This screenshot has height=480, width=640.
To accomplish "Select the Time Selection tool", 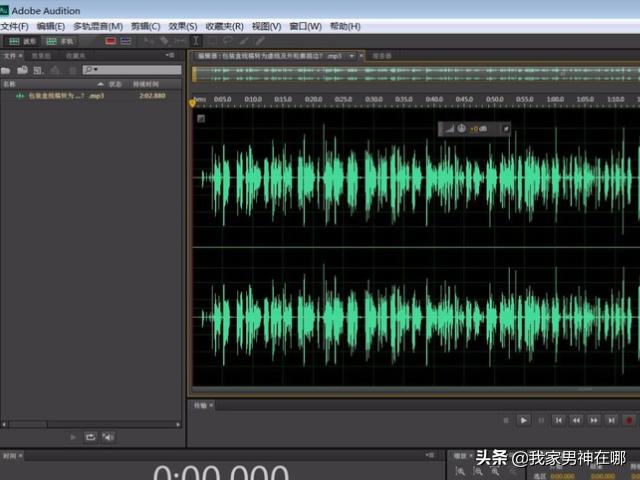I will [195, 41].
